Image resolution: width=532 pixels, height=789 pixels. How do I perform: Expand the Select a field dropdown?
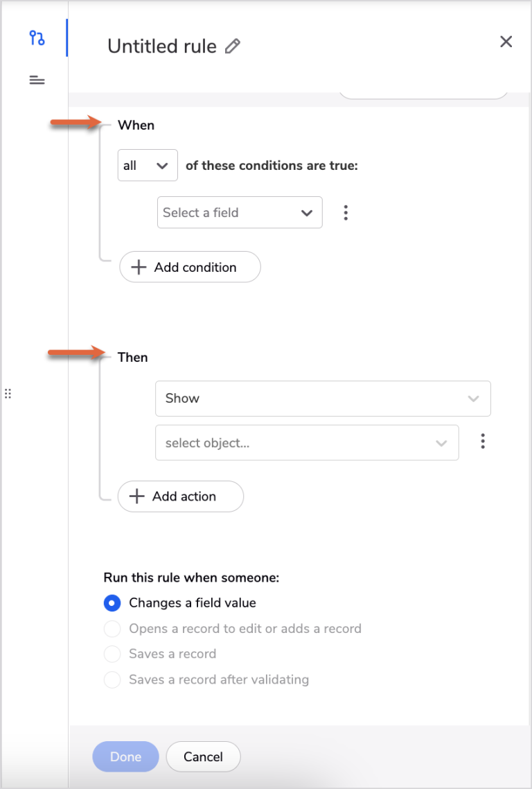[239, 212]
